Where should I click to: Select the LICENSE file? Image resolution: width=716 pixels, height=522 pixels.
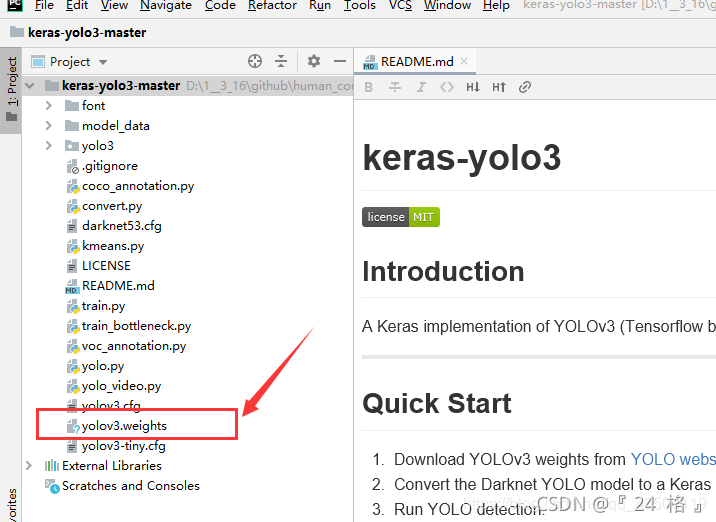106,265
